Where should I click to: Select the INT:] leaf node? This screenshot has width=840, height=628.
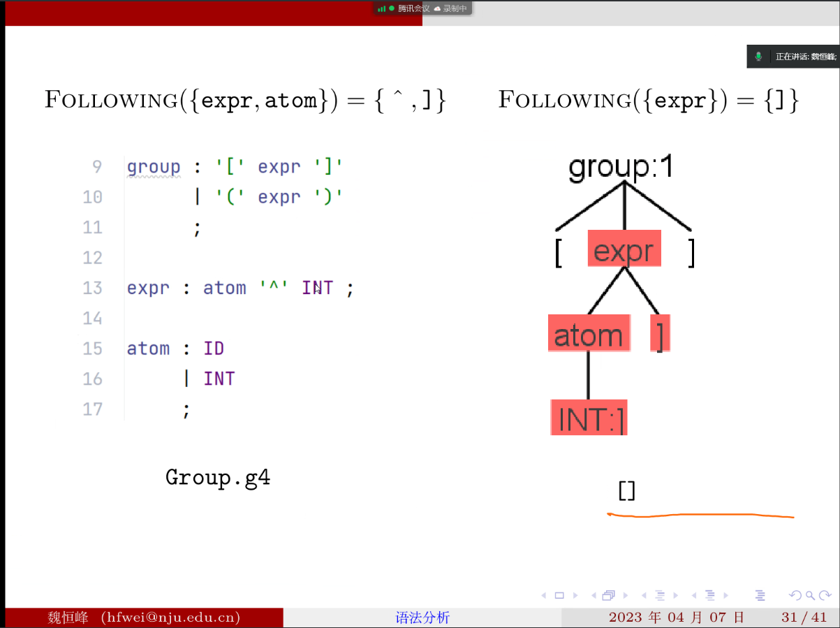tap(589, 418)
